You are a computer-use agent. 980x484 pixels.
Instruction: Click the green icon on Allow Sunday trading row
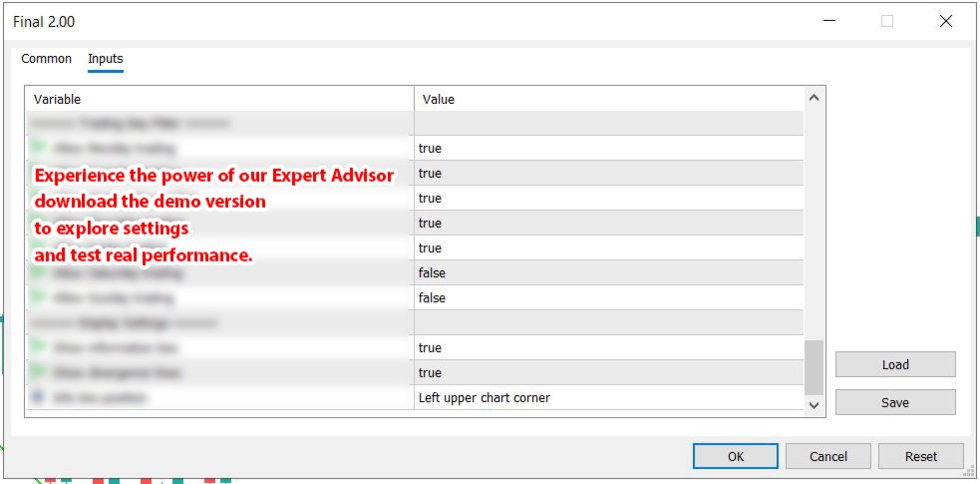pos(39,297)
